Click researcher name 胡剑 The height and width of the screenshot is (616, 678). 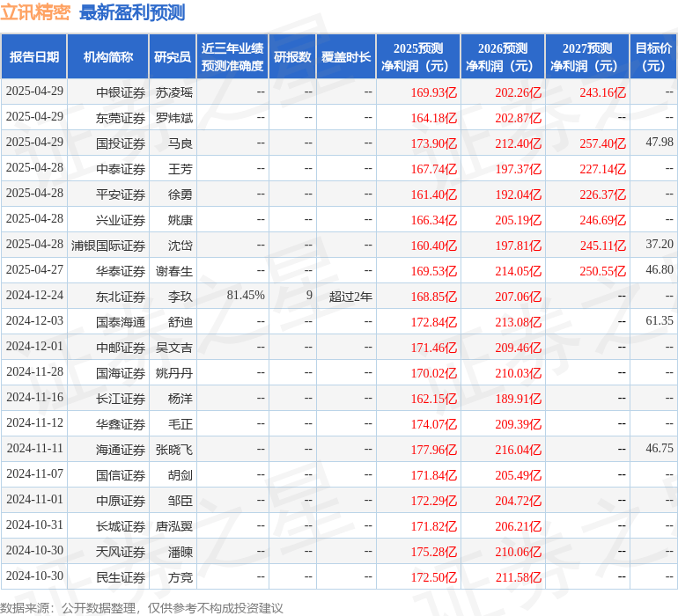tap(181, 475)
